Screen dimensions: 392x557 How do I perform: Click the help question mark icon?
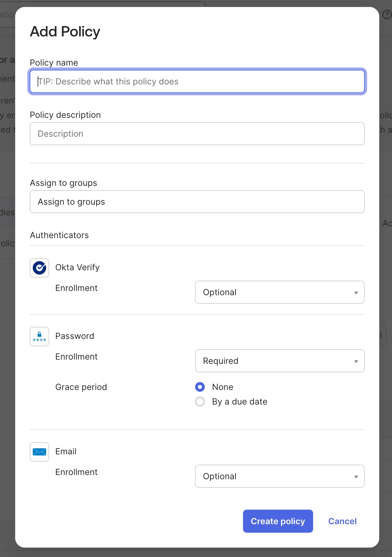click(x=387, y=15)
